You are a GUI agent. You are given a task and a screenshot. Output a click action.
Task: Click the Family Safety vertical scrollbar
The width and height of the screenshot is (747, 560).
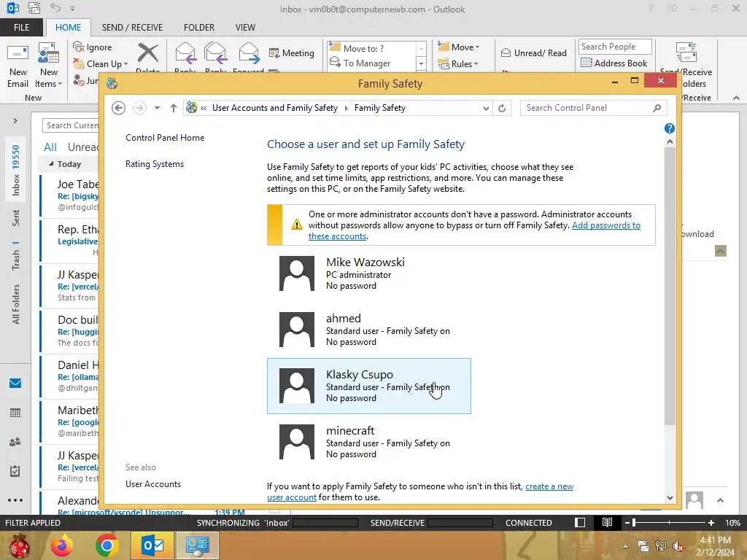point(670,286)
